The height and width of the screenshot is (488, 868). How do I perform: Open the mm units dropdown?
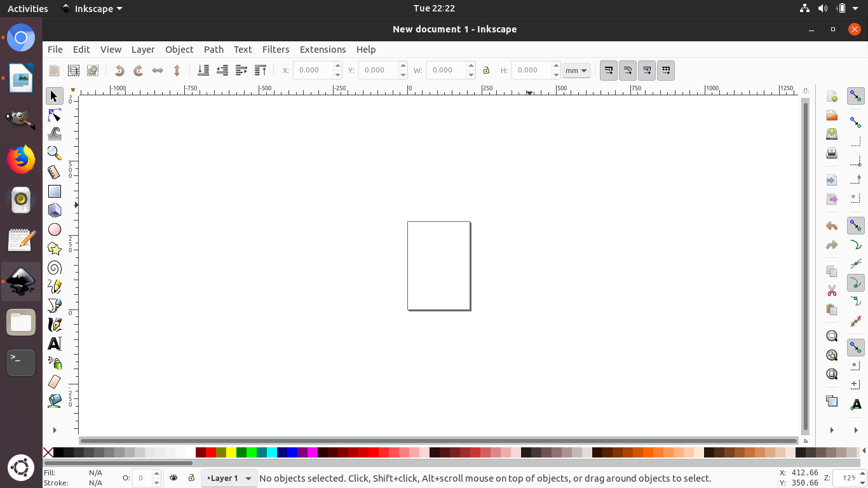576,71
